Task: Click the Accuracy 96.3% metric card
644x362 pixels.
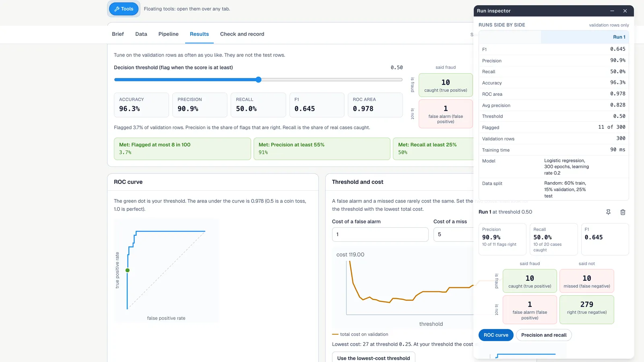Action: (141, 105)
